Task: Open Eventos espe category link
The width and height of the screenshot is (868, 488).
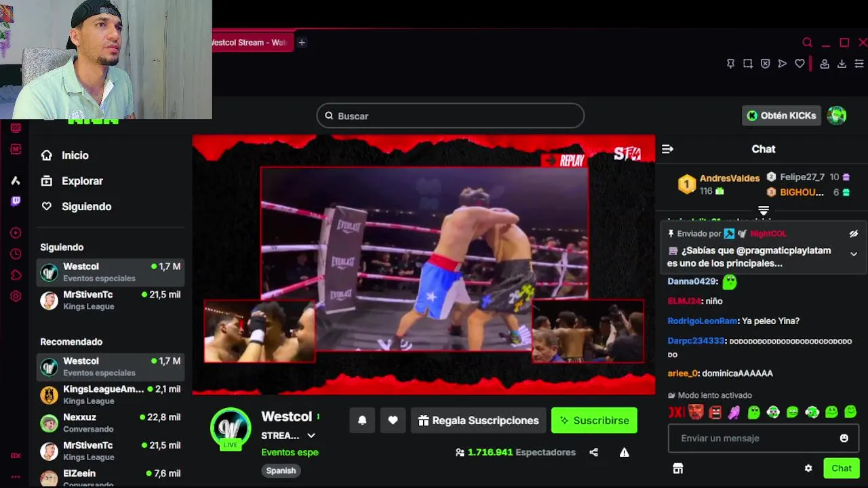Action: click(290, 452)
